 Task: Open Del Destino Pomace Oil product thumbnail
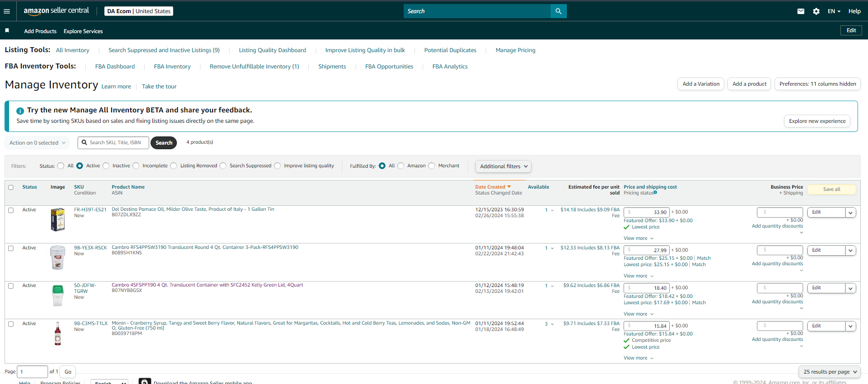tap(58, 219)
